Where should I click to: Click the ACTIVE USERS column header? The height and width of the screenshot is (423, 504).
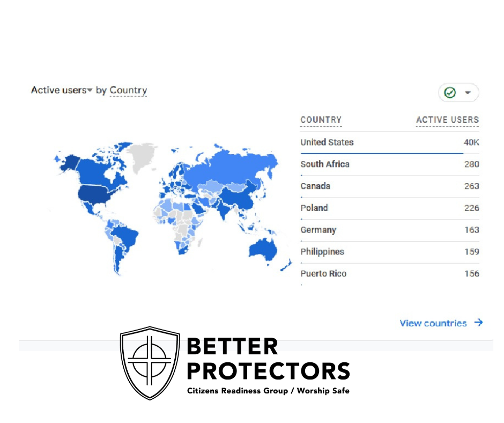point(447,120)
